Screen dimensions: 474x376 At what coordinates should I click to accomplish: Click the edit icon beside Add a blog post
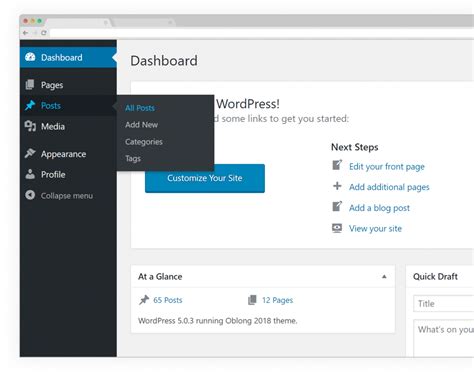click(x=337, y=206)
